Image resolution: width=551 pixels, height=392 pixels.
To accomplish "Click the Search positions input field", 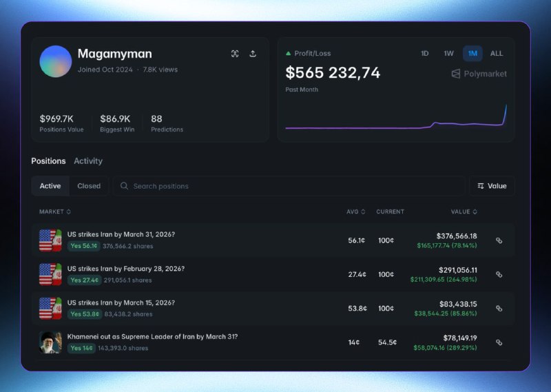I will tap(289, 186).
